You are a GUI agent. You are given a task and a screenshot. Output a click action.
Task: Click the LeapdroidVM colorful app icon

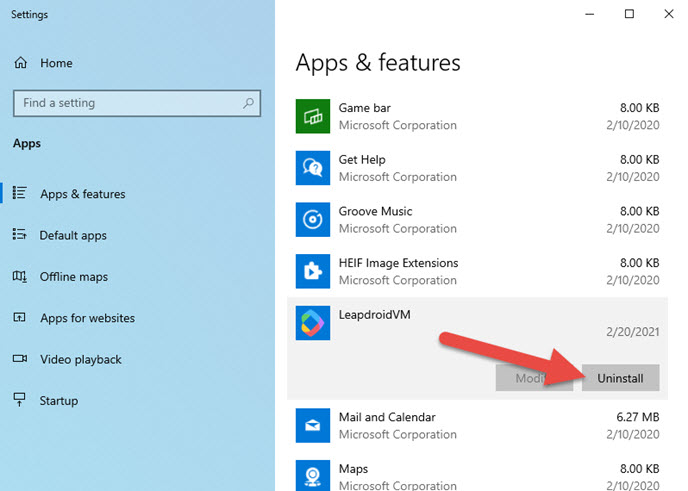click(313, 323)
